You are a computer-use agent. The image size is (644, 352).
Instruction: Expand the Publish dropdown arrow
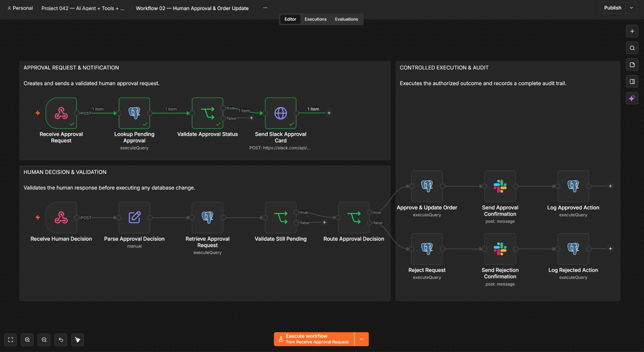(631, 8)
